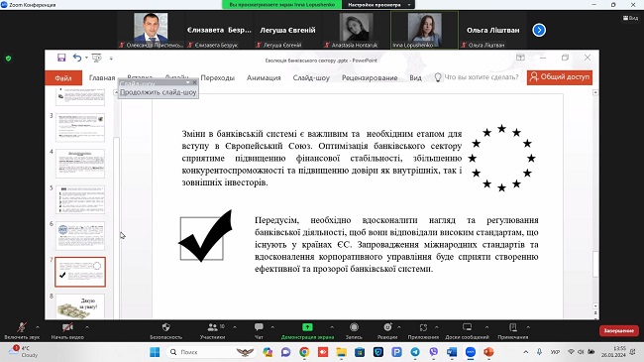
Task: Click the Общий доступ share button
Action: pos(560,77)
